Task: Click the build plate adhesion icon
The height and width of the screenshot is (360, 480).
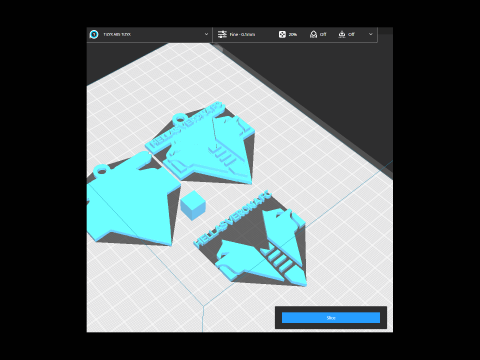Action: pos(342,34)
